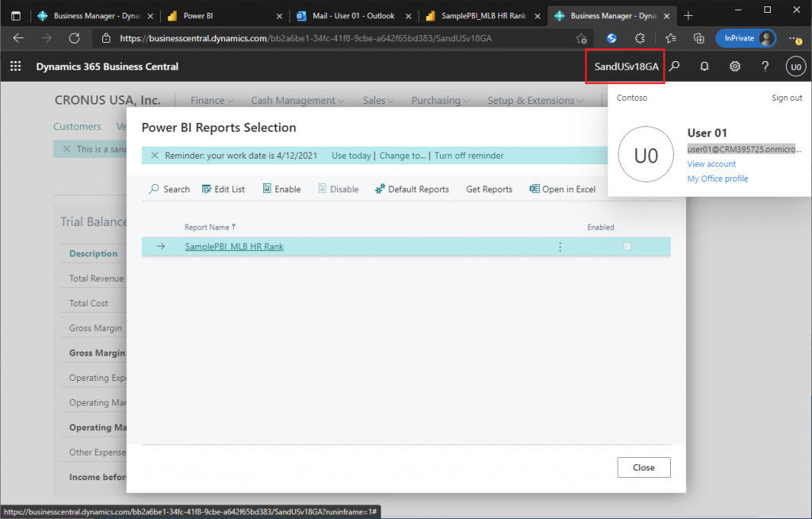This screenshot has height=519, width=812.
Task: Click Disable in the reports toolbar
Action: pyautogui.click(x=338, y=189)
